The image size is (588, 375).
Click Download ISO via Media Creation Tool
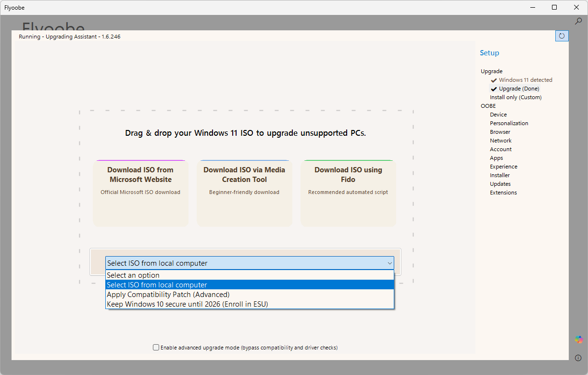[244, 193]
